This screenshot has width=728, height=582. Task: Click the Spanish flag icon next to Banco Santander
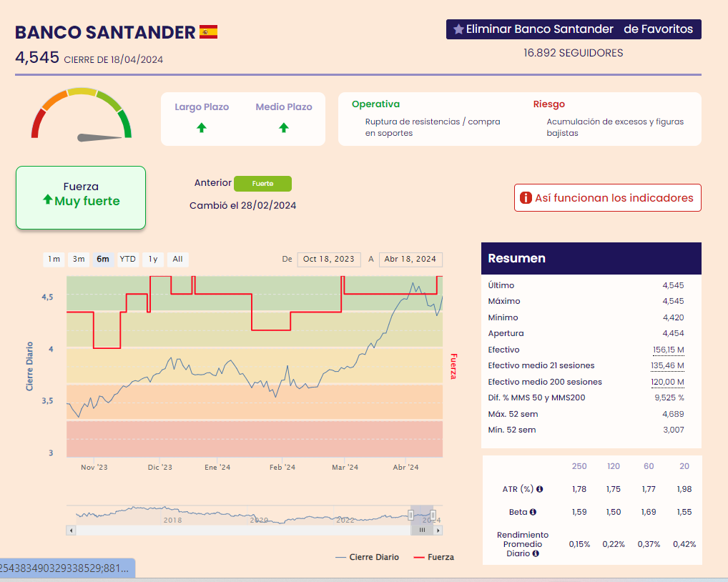coord(209,32)
